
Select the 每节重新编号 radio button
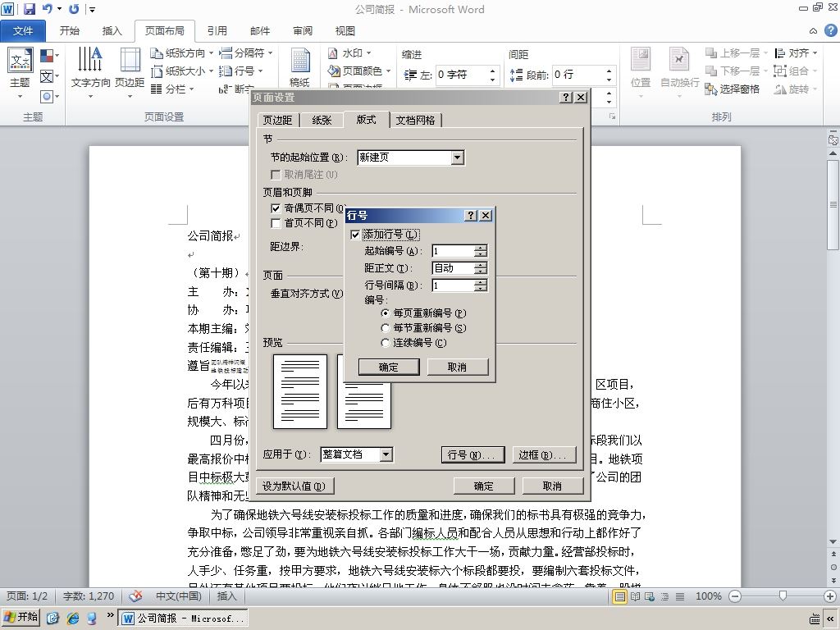pos(385,328)
